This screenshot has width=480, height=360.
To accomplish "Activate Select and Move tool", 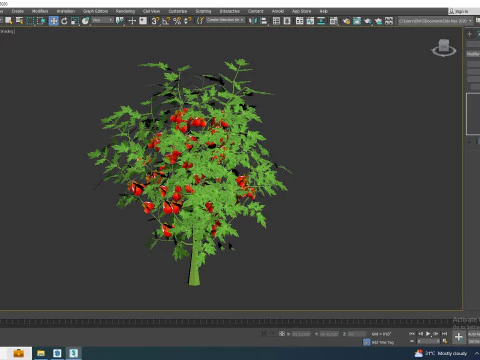I will pos(53,21).
